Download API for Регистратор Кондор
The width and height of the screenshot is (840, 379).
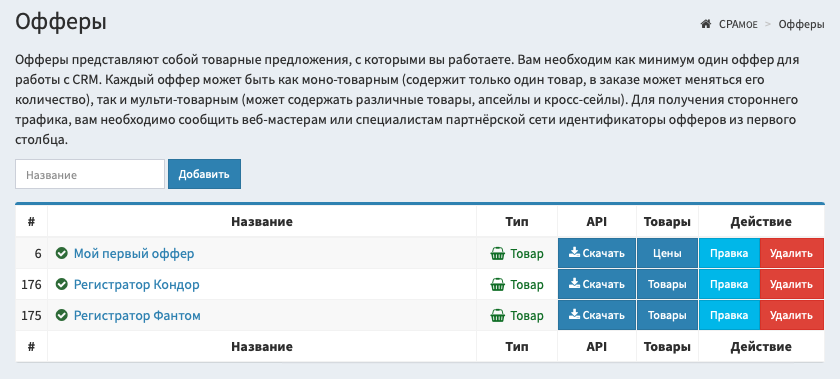[597, 285]
